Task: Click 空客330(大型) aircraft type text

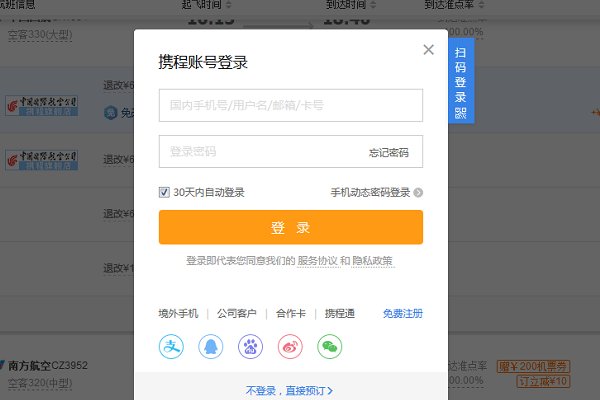Action: point(40,34)
